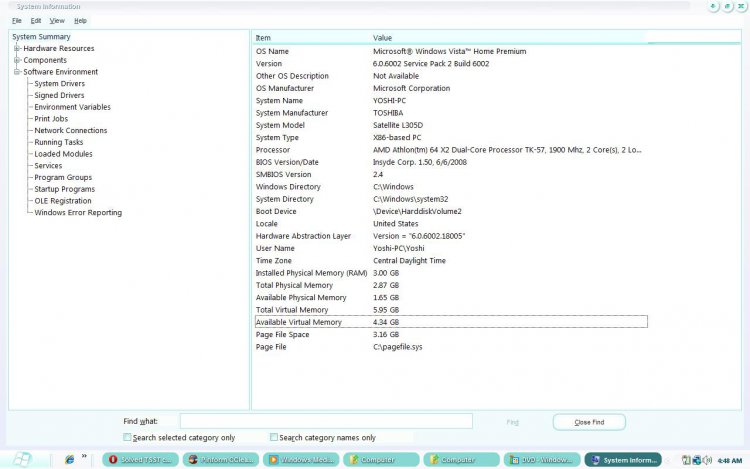This screenshot has height=469, width=750.
Task: Select the Available Virtual Memory row
Action: (451, 322)
